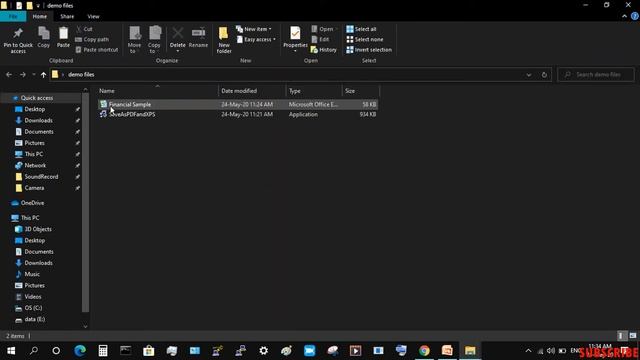640x360 pixels.
Task: Open file Properties
Action: [295, 40]
